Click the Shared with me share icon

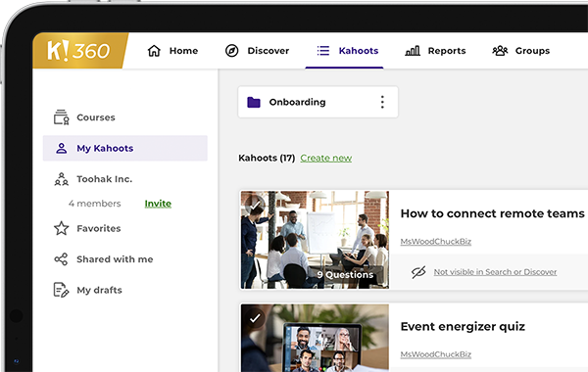pos(61,258)
